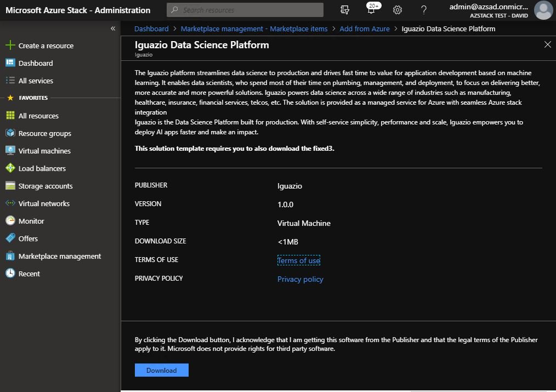
Task: Click the Load balancers diamond icon
Action: click(10, 168)
